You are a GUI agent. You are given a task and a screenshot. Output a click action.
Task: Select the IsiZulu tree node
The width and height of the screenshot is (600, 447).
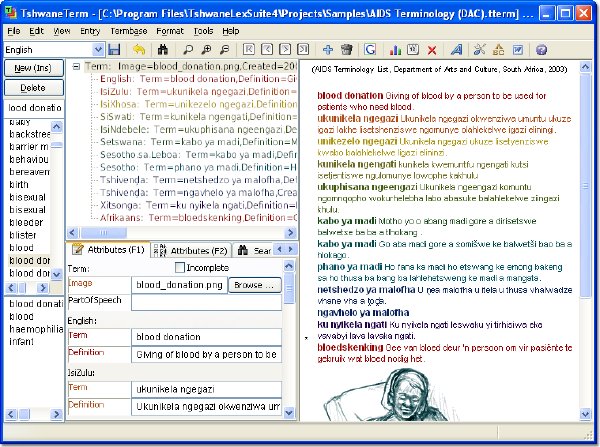(198, 92)
